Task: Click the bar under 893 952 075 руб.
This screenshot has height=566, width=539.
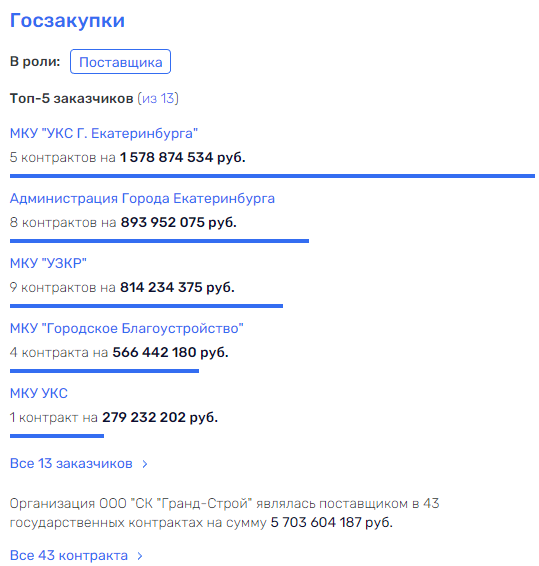Action: pos(159,241)
